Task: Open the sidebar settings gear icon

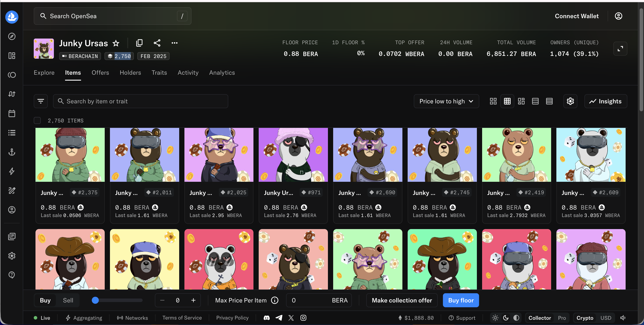Action: tap(12, 256)
